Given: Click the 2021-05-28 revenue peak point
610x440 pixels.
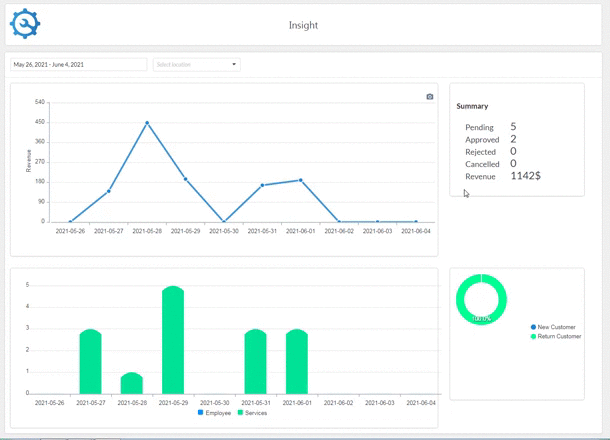Looking at the screenshot, I should tap(147, 123).
